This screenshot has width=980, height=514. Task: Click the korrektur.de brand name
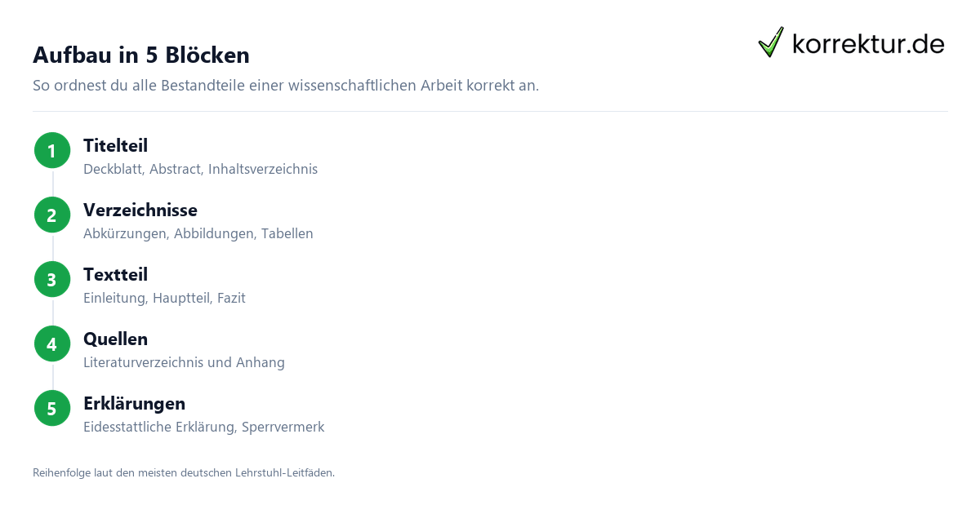point(868,44)
